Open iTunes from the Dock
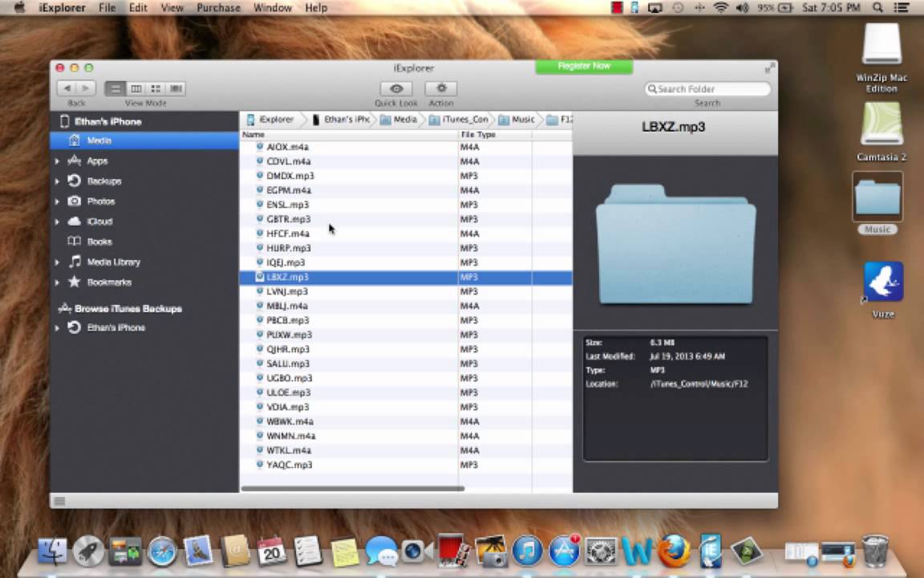 click(528, 552)
